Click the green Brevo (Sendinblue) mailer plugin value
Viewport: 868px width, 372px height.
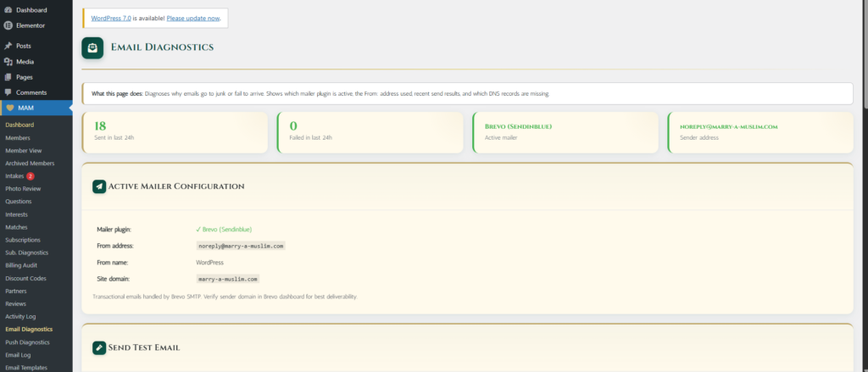[x=224, y=229]
